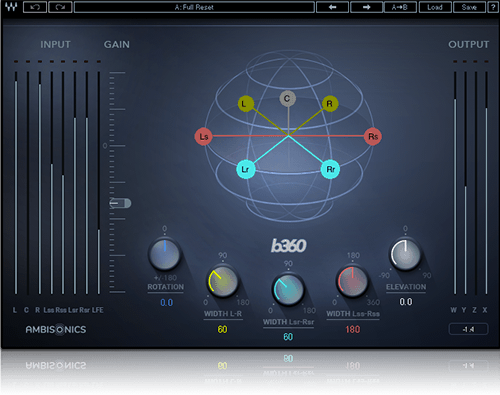Click the ELEVATION label
This screenshot has height=395, width=500.
pos(406,287)
